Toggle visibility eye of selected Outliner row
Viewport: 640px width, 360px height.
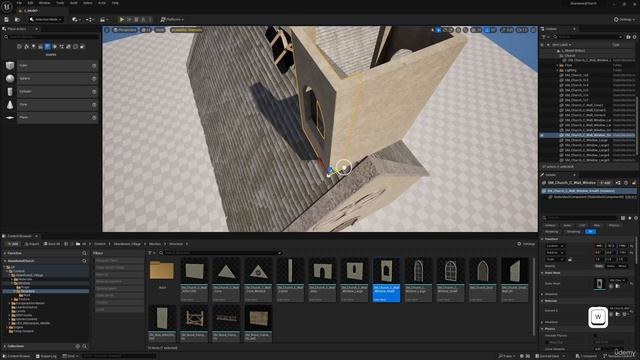coord(542,135)
